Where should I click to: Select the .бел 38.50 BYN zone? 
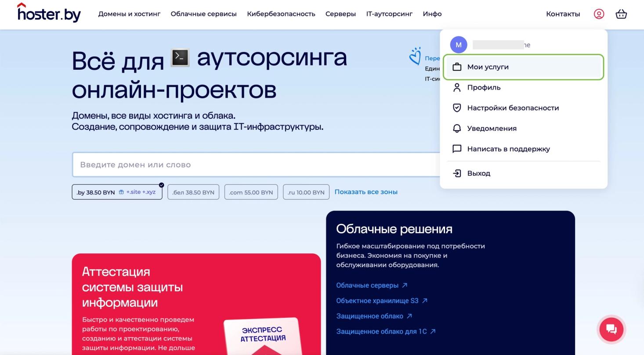pos(193,192)
